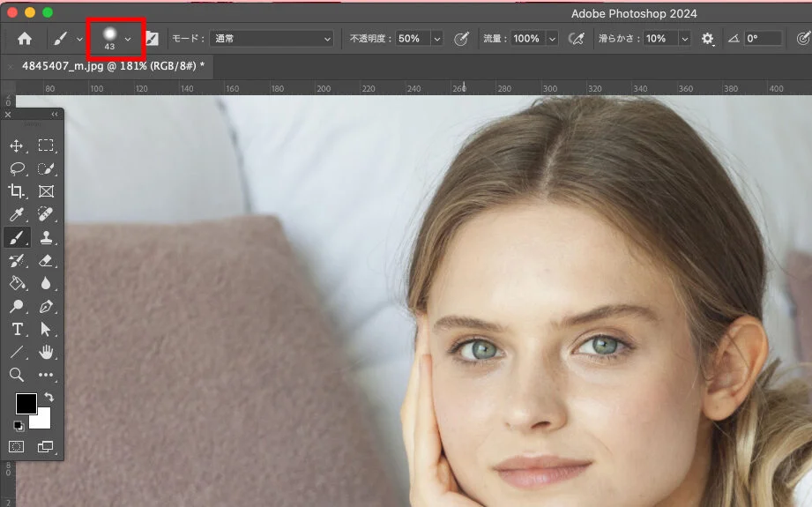Toggle pressure control for opacity
Screen dimensions: 812x507
pyautogui.click(x=461, y=39)
